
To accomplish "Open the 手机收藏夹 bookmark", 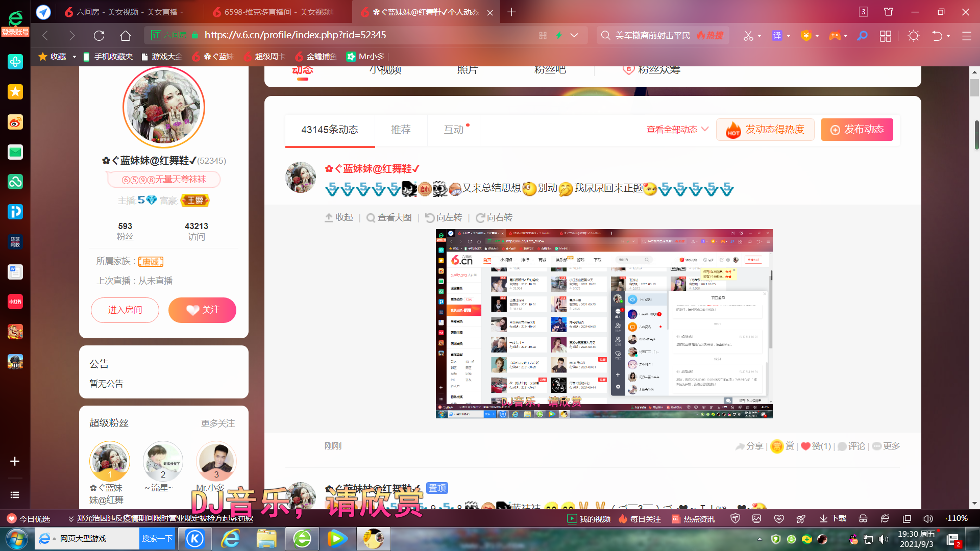I will pos(108,57).
